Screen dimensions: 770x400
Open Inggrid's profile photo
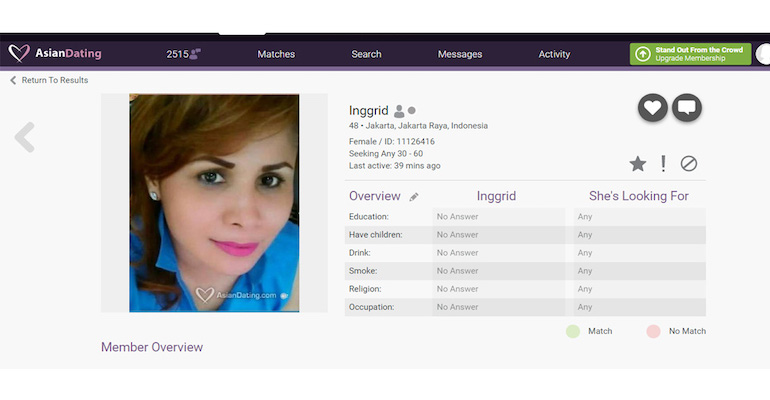click(x=214, y=203)
